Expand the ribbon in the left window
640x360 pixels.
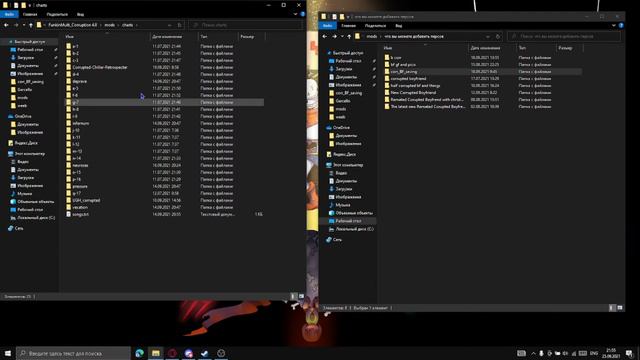(x=296, y=14)
